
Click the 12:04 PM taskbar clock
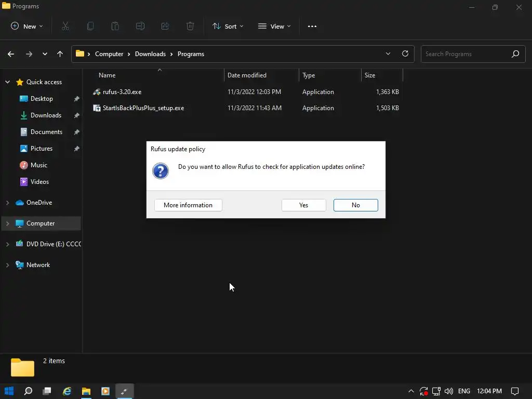pyautogui.click(x=489, y=391)
